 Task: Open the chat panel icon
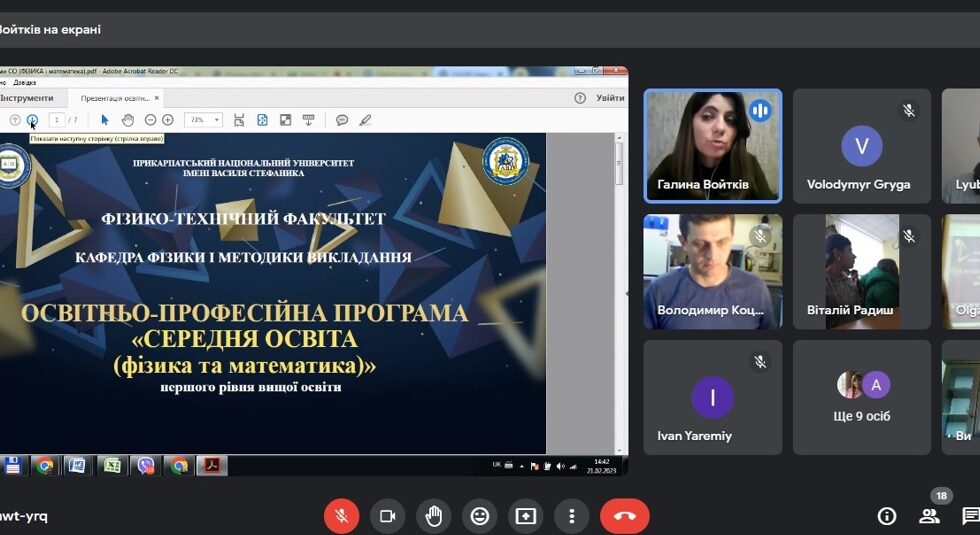click(x=970, y=516)
